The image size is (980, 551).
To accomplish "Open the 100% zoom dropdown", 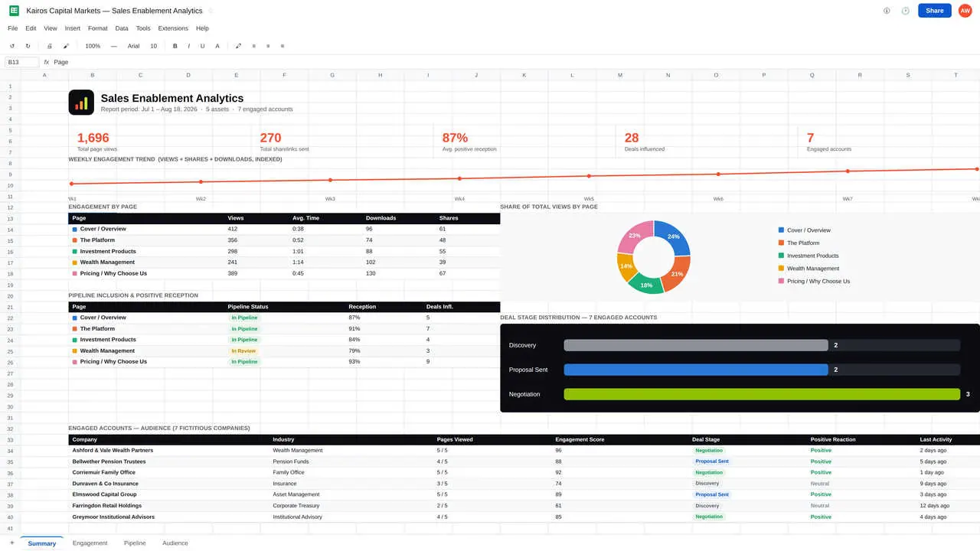I will (x=93, y=46).
